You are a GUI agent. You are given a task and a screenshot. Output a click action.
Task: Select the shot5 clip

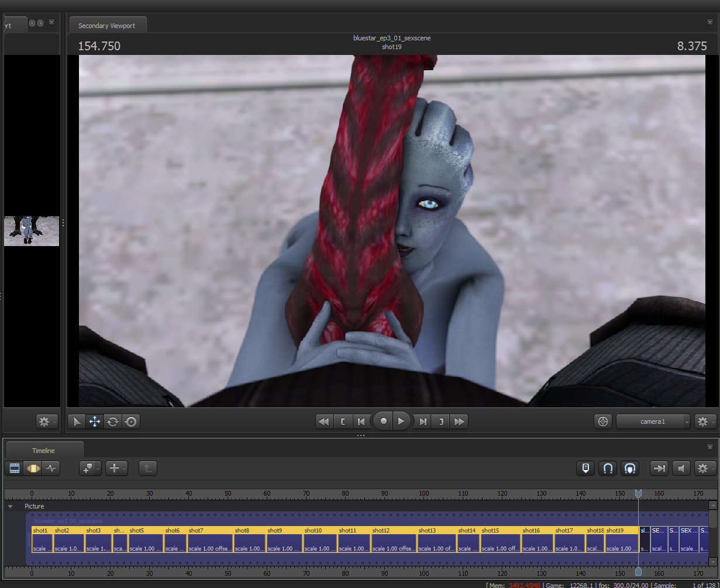146,539
